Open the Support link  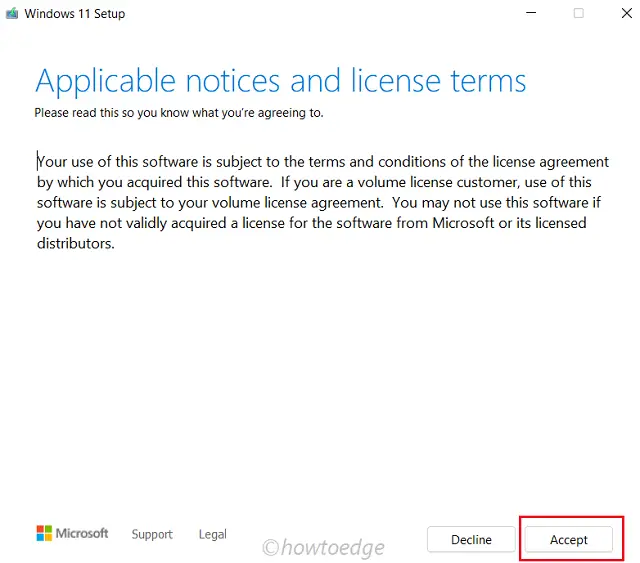pos(152,534)
